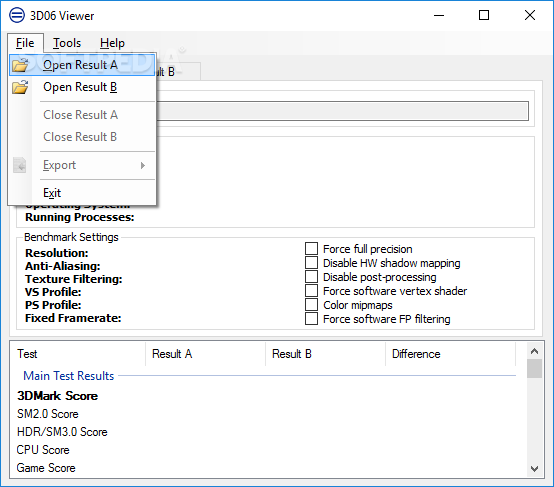Image resolution: width=554 pixels, height=487 pixels.
Task: Check Force software FP filtering
Action: [x=311, y=319]
